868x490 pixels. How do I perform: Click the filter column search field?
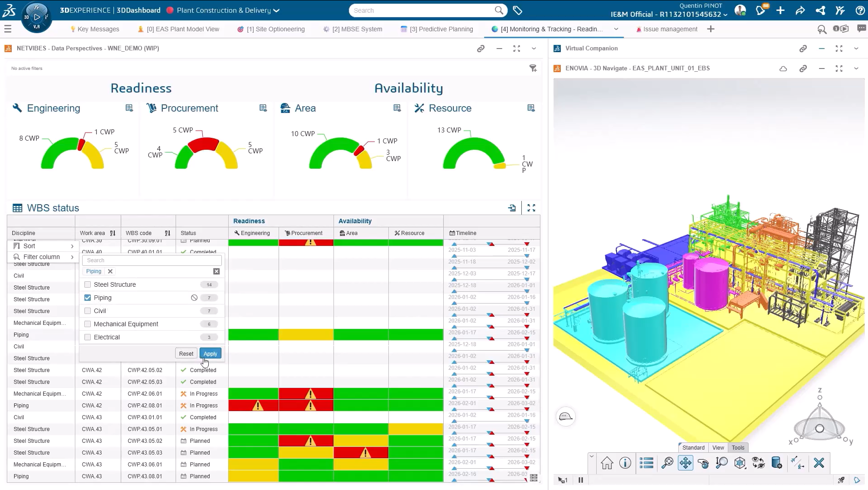[152, 260]
